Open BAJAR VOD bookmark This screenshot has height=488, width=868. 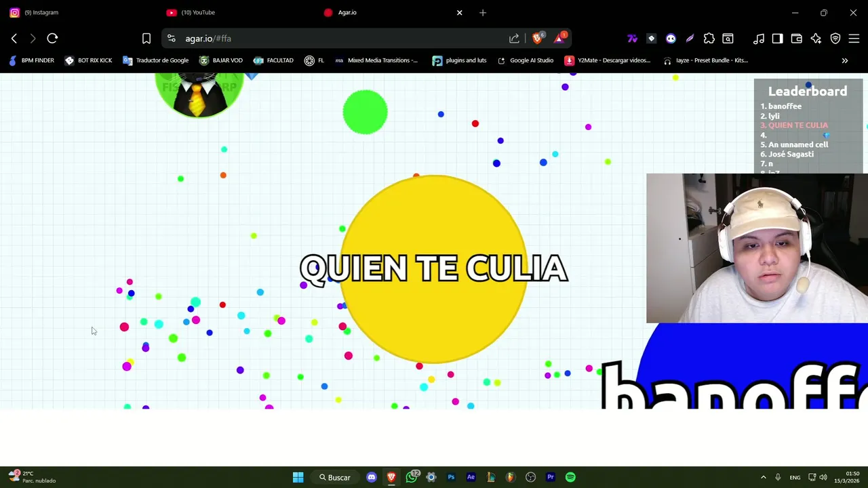220,60
